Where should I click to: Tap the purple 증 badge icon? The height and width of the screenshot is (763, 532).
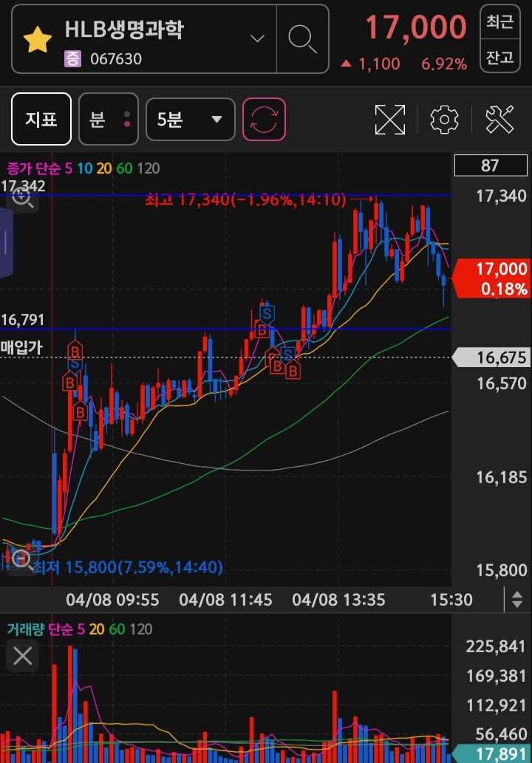click(73, 59)
